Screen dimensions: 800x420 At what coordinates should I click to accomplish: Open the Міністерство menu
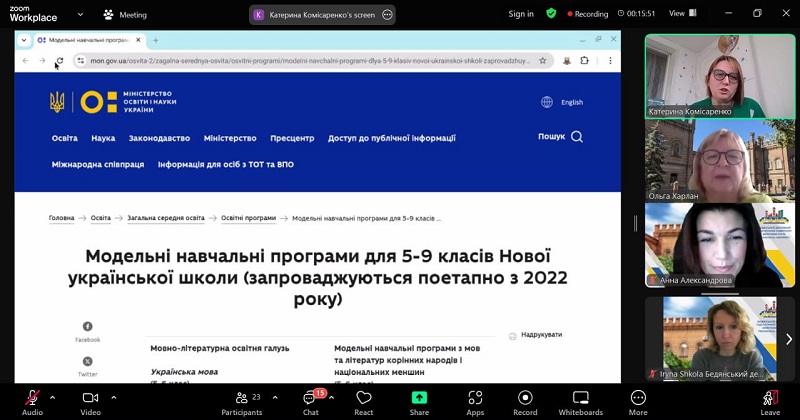pos(230,138)
